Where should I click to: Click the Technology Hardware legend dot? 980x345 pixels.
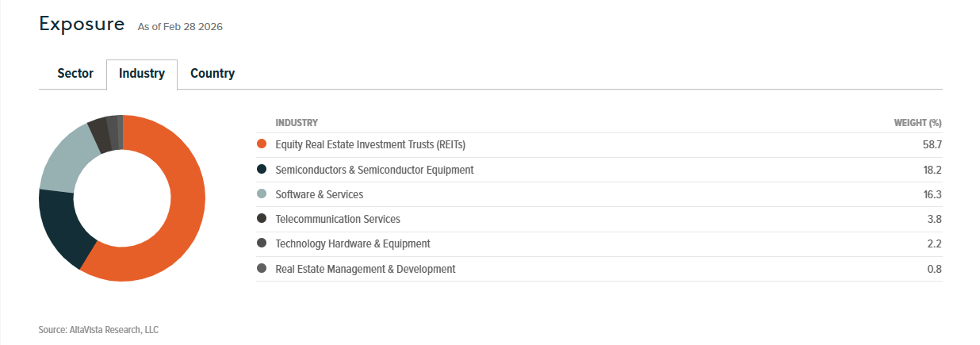pyautogui.click(x=262, y=243)
